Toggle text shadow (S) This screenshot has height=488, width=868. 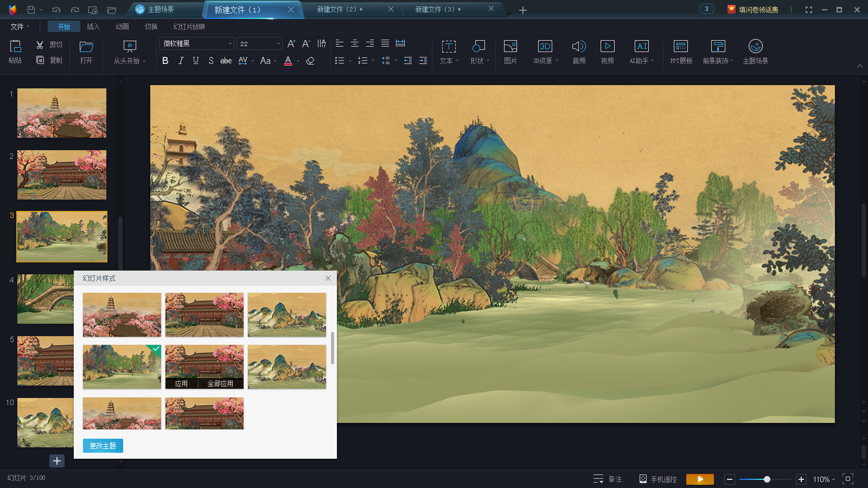pyautogui.click(x=211, y=61)
